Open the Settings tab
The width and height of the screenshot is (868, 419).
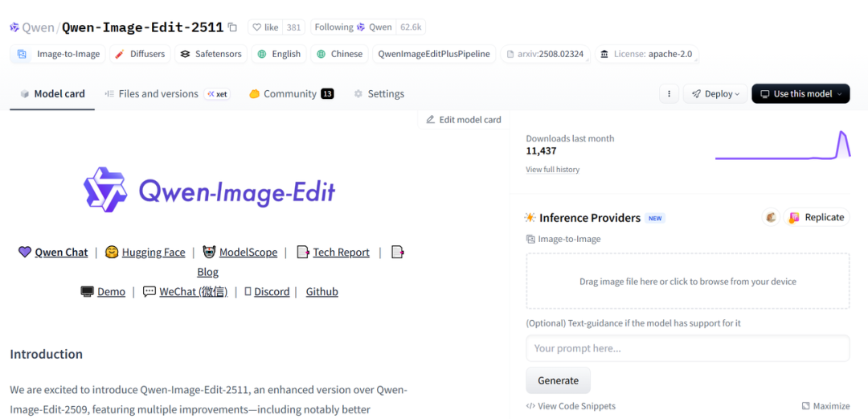click(379, 93)
